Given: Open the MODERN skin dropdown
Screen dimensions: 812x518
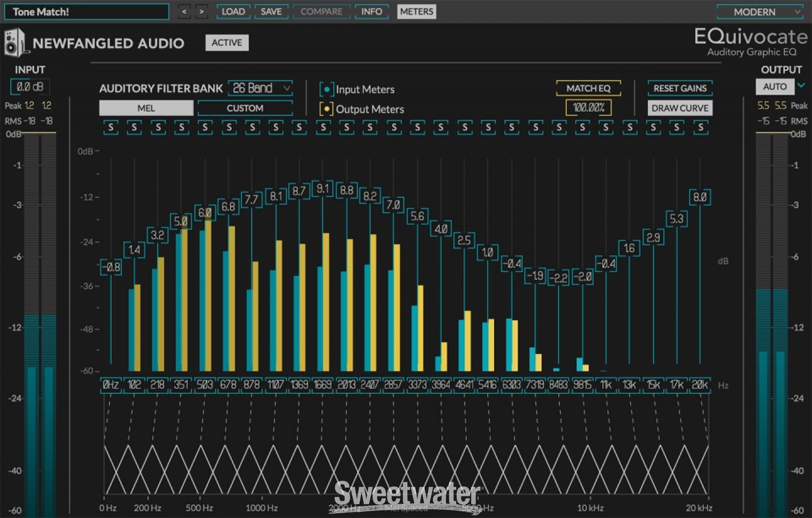Looking at the screenshot, I should pos(760,12).
